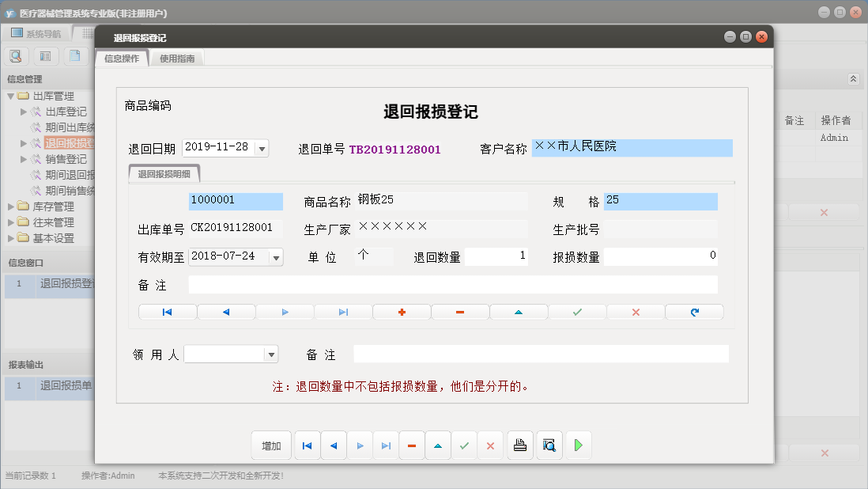
Task: Open the 退回日期 date dropdown
Action: 262,148
